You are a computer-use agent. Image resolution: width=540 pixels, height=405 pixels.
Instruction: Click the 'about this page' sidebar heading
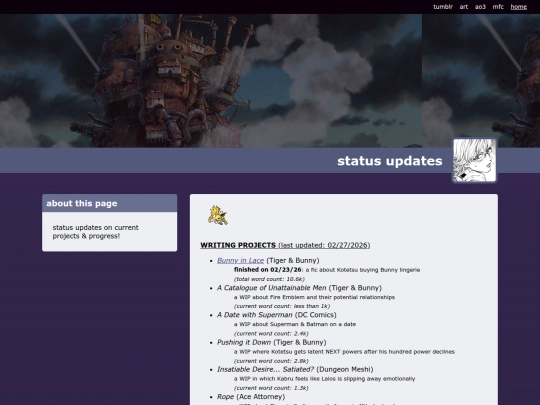tap(82, 203)
